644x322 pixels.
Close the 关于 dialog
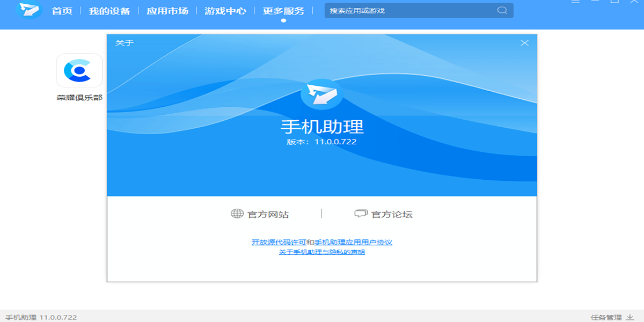(x=525, y=43)
